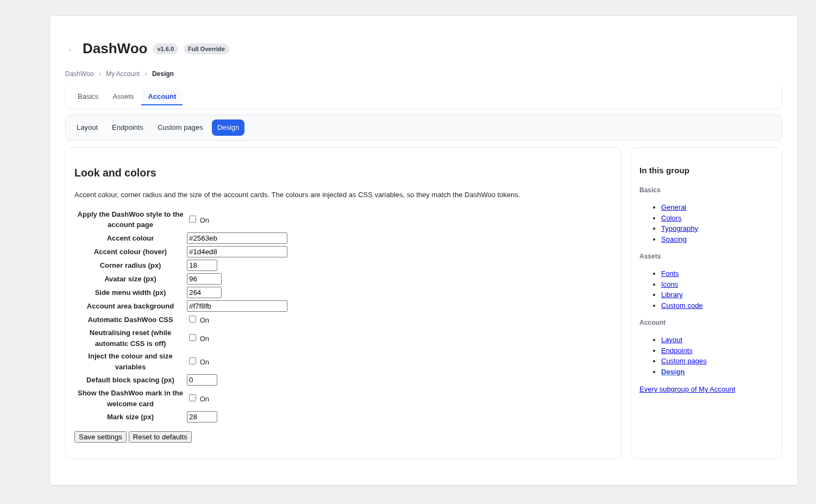Select the Account tab
Screen dimensions: 816x504
162,97
